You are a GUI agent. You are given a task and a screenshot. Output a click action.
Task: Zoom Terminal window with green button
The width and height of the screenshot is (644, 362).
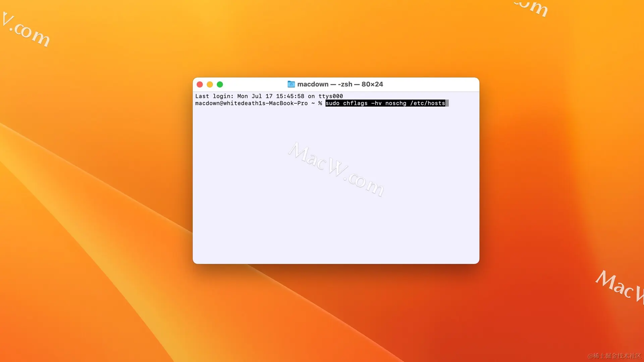pos(220,84)
